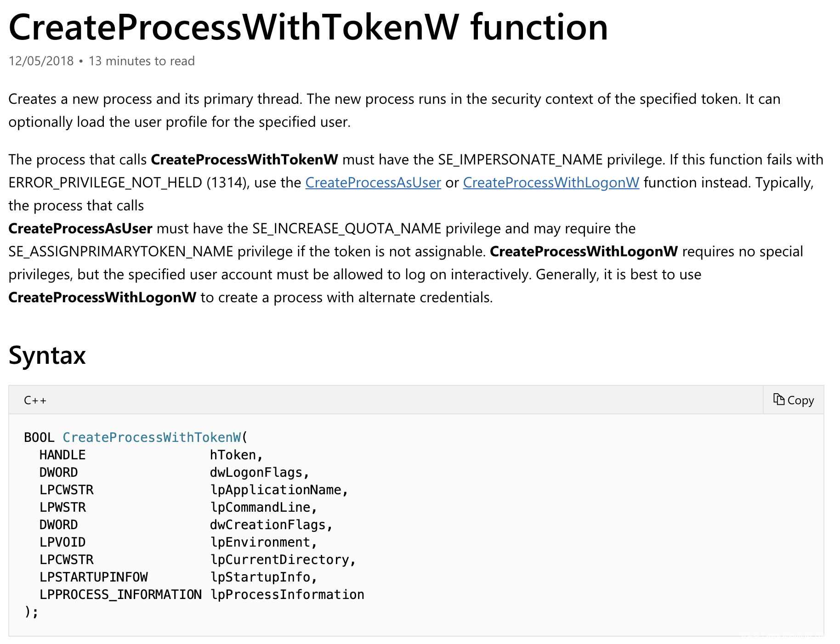Image resolution: width=840 pixels, height=644 pixels.
Task: Click the hToken parameter in code
Action: click(233, 455)
